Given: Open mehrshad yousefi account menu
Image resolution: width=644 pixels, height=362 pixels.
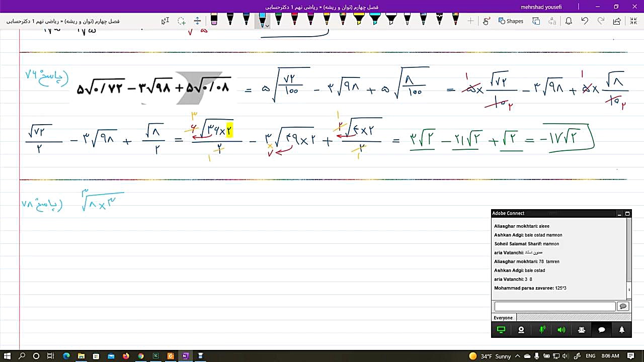Looking at the screenshot, I should [541, 7].
